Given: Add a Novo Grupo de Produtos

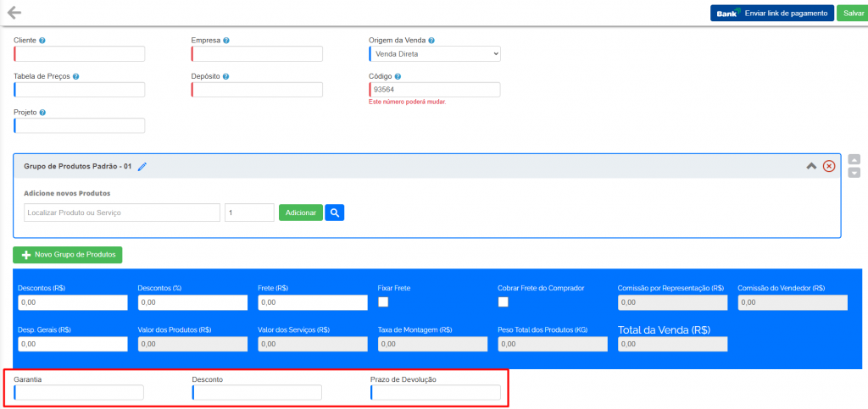Looking at the screenshot, I should (68, 254).
